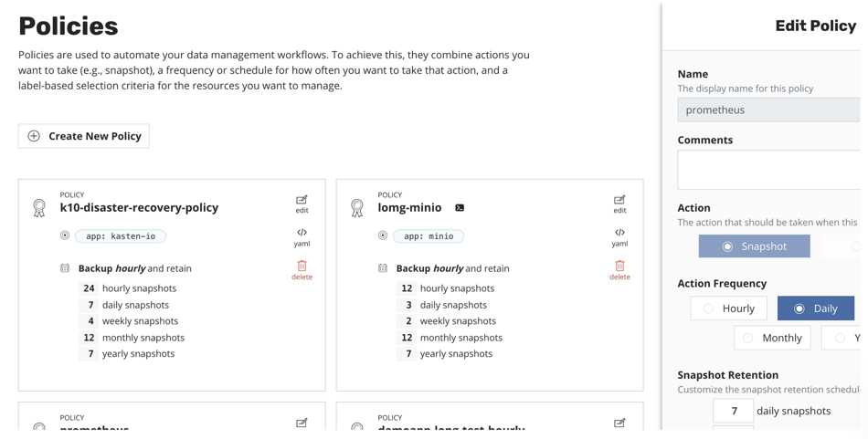This screenshot has width=868, height=439.
Task: Edit the prometheus policy in bottom row
Action: 302,423
